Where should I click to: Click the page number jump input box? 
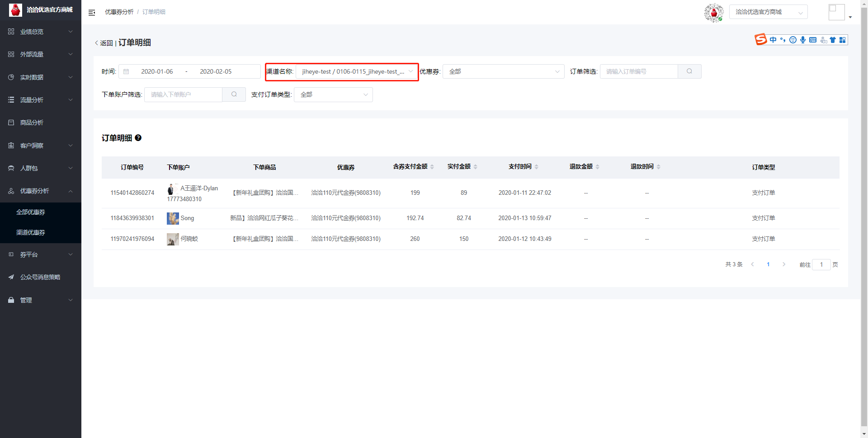point(821,264)
